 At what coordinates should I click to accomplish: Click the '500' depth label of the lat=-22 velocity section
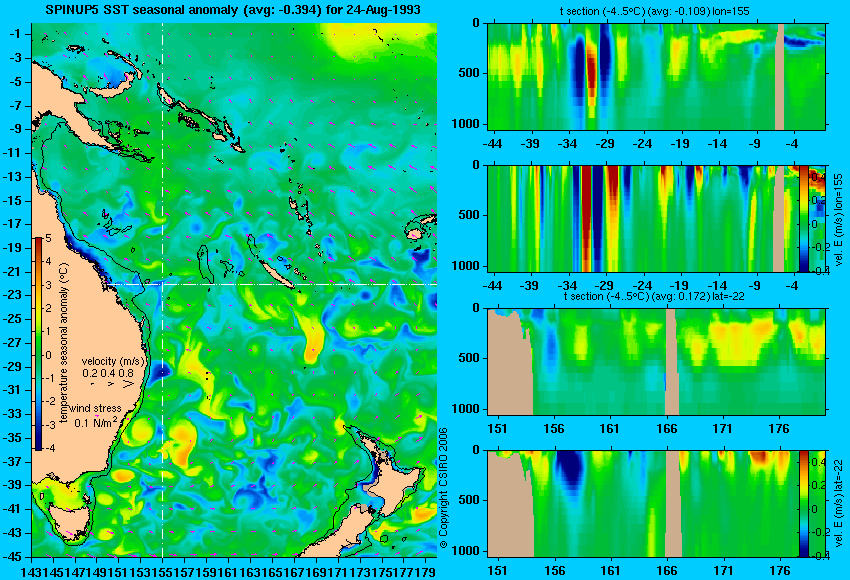469,500
